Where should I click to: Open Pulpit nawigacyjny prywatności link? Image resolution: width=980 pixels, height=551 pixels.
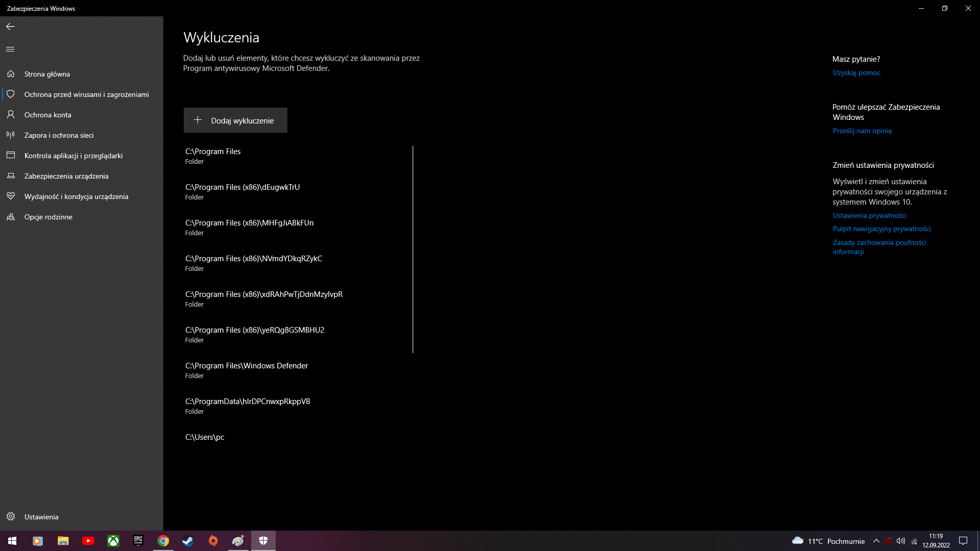tap(882, 229)
